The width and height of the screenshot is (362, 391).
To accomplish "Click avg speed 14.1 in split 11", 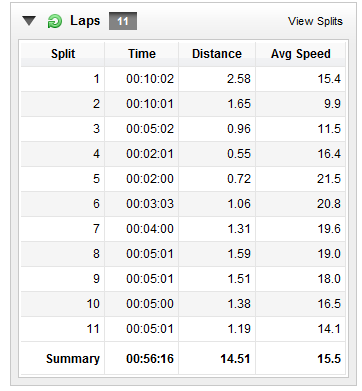I will [x=329, y=329].
